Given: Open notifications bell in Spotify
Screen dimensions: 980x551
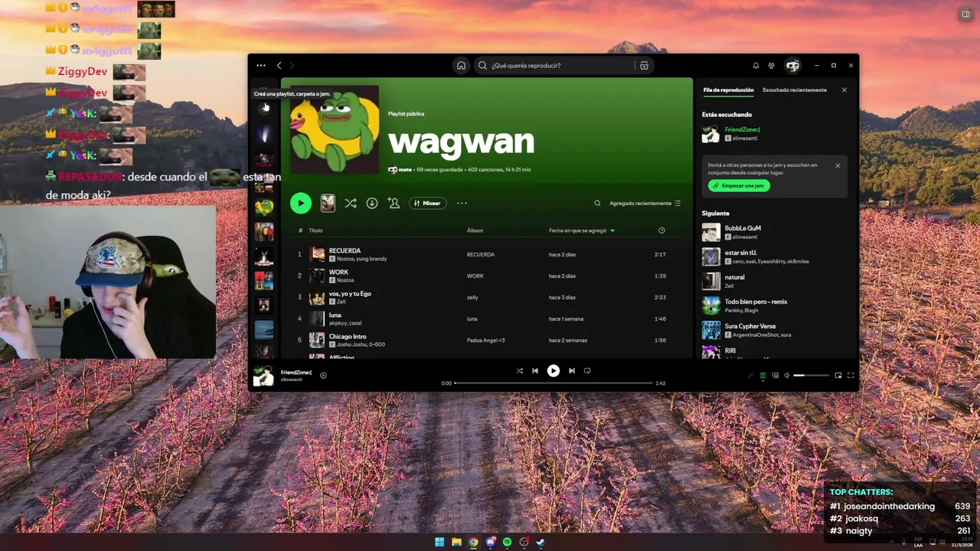Looking at the screenshot, I should pos(756,66).
